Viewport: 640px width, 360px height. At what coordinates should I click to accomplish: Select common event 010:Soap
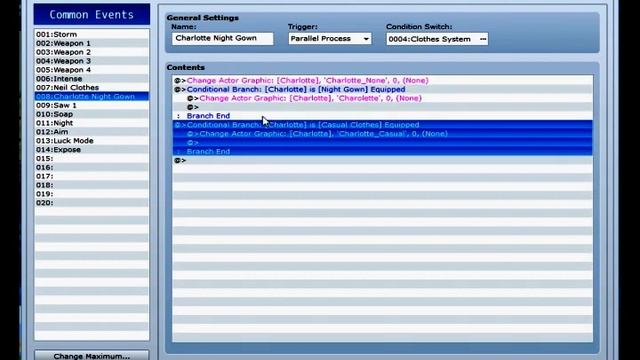point(92,114)
